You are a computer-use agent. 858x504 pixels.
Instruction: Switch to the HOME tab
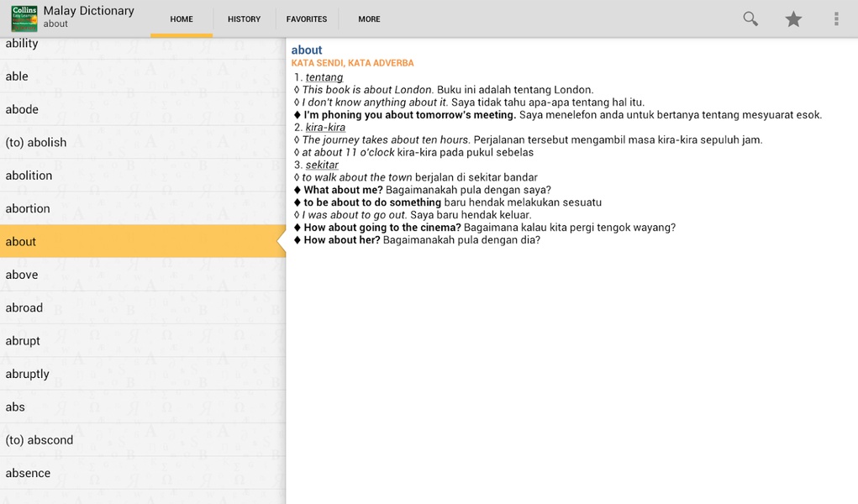coord(182,19)
